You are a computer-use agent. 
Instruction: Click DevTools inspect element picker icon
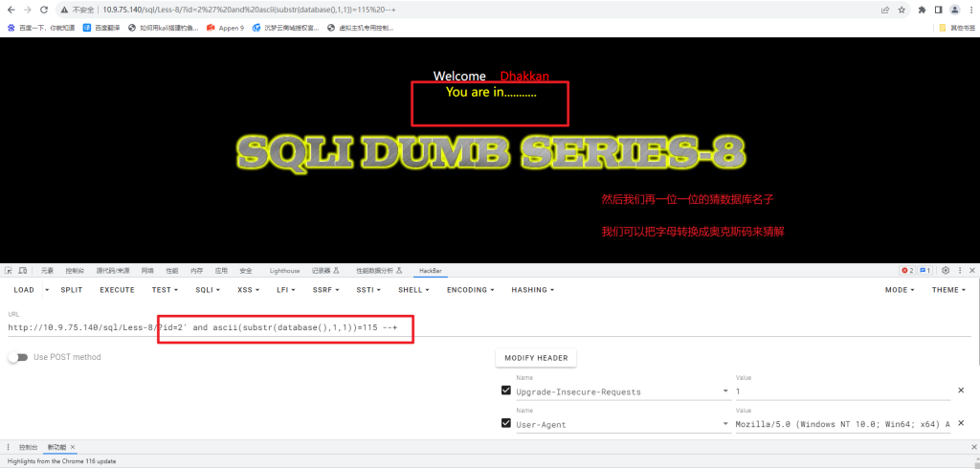click(9, 271)
